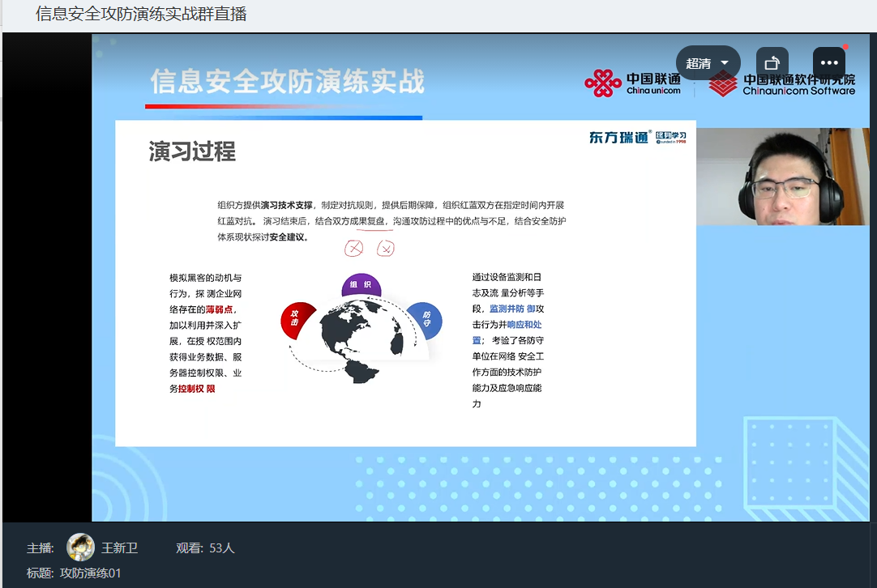Click the 主播: label
Viewport: 877px width, 588px height.
[x=41, y=548]
